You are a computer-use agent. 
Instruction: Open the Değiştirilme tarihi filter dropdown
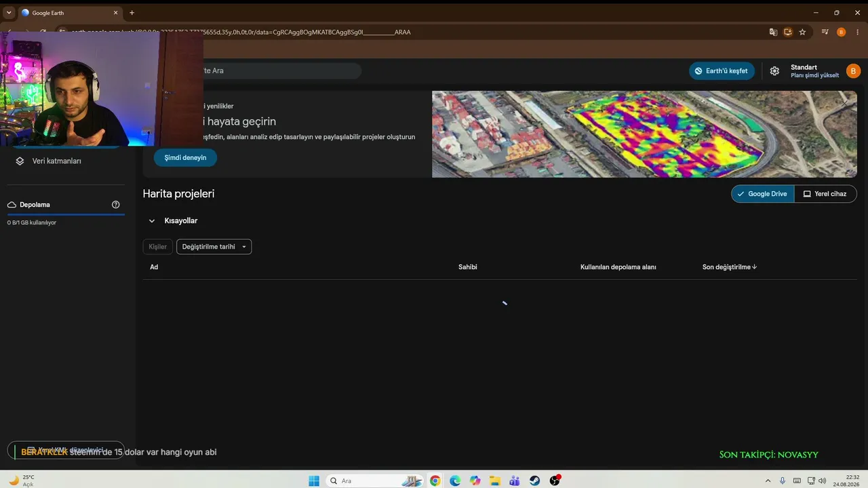coord(214,247)
